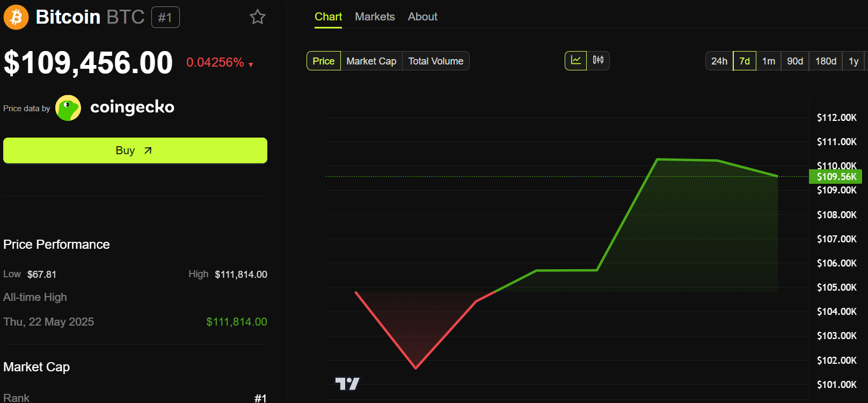Image resolution: width=868 pixels, height=403 pixels.
Task: Set chart range to 180d
Action: [826, 61]
